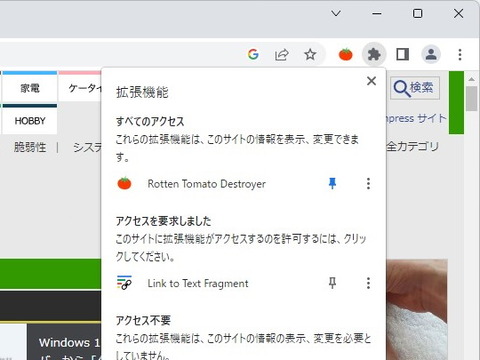Open the share page icon
The image size is (480, 360).
pyautogui.click(x=282, y=54)
